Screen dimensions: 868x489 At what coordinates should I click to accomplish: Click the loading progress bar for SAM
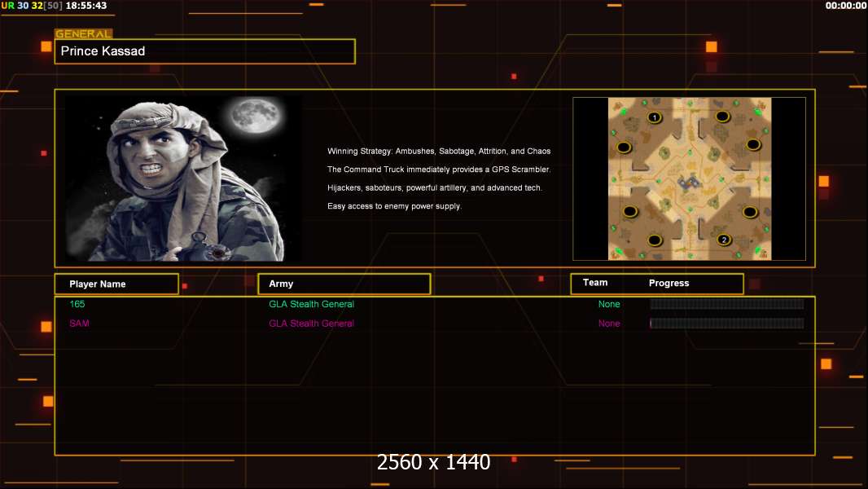click(x=727, y=324)
